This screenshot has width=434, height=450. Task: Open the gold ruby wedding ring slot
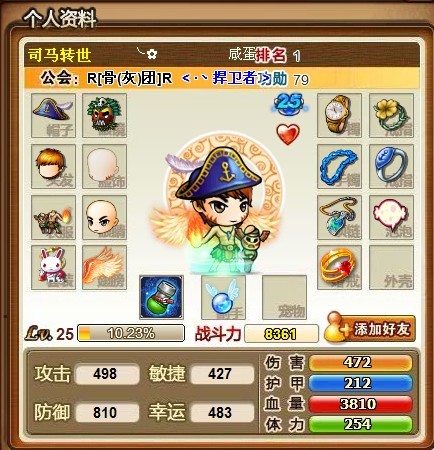tap(339, 267)
